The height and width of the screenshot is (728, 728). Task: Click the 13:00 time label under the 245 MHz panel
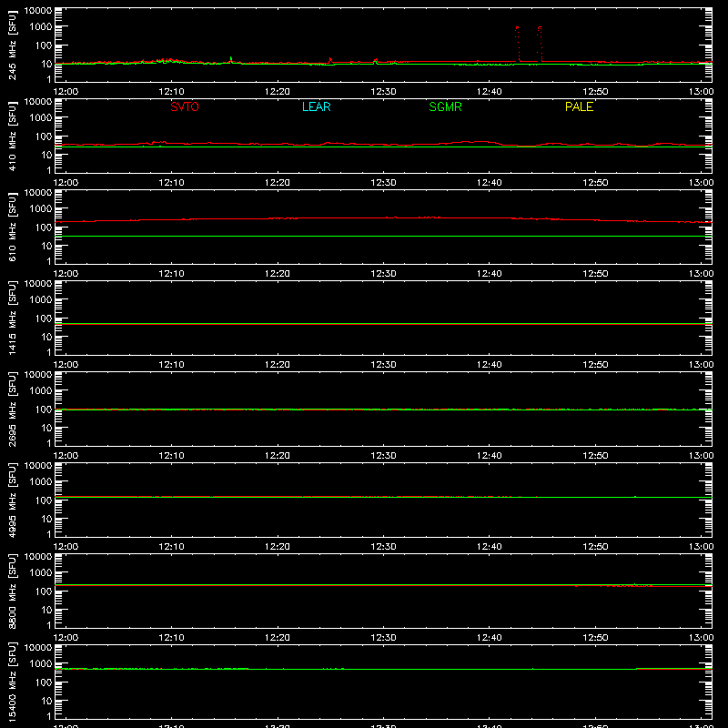point(701,92)
